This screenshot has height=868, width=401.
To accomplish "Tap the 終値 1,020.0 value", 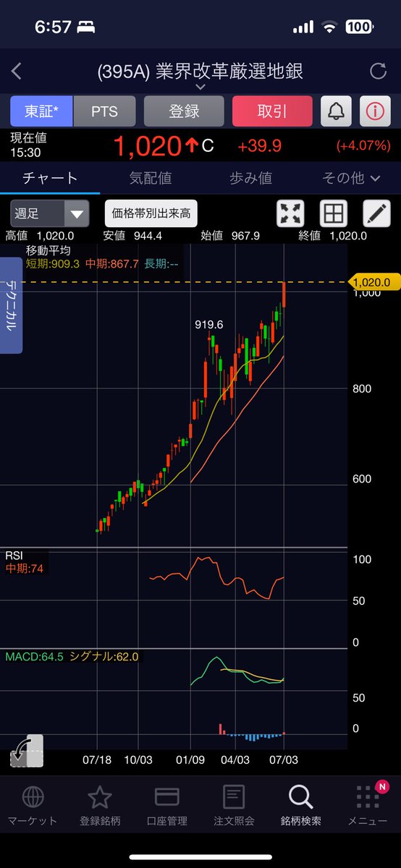I will pos(332,236).
